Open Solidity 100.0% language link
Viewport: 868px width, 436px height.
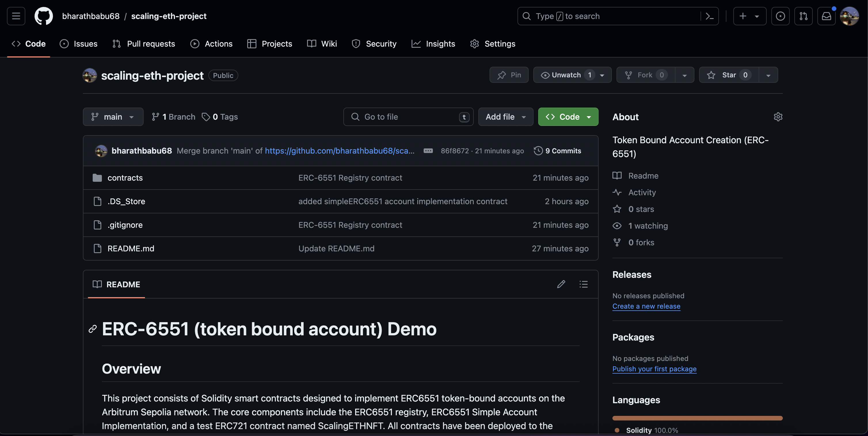[x=646, y=430]
